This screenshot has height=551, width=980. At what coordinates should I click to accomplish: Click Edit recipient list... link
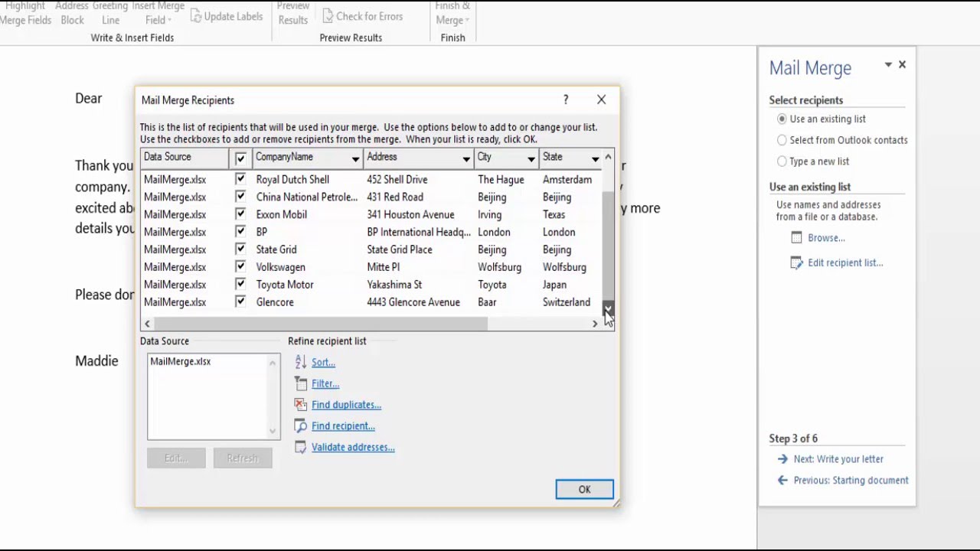click(845, 262)
